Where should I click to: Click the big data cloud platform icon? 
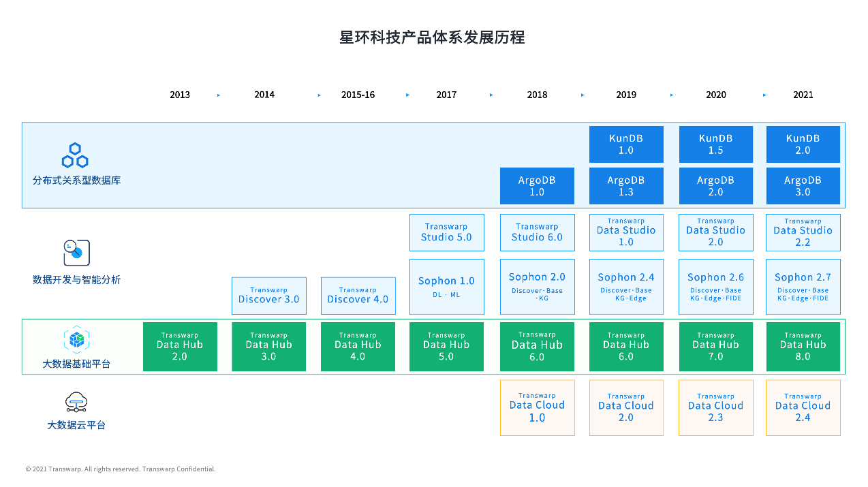click(76, 403)
